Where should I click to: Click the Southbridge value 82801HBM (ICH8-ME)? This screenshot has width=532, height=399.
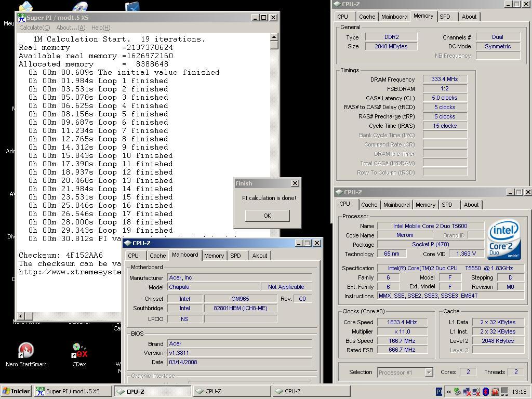click(x=241, y=308)
